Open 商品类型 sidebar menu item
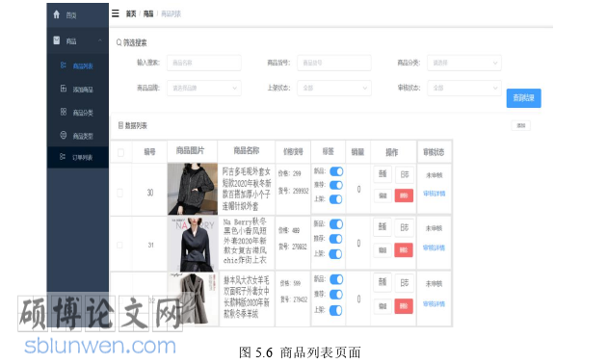 tap(77, 136)
